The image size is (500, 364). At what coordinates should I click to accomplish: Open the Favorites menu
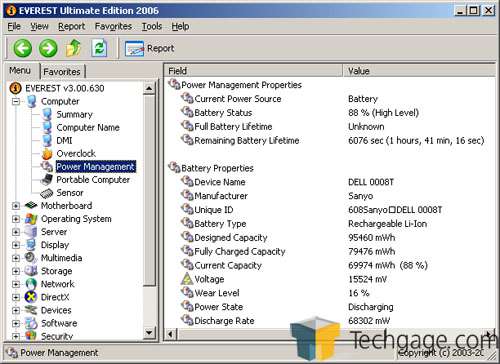tap(113, 26)
